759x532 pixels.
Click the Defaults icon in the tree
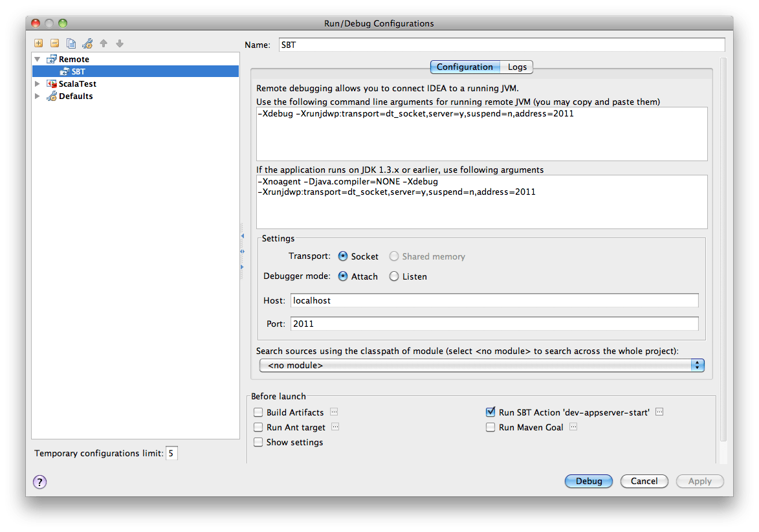pyautogui.click(x=51, y=96)
